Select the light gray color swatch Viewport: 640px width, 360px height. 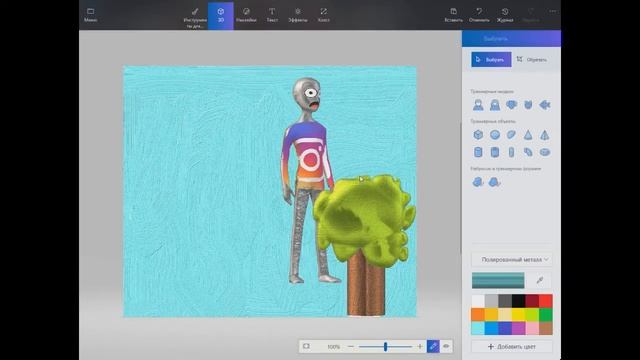[x=491, y=301]
